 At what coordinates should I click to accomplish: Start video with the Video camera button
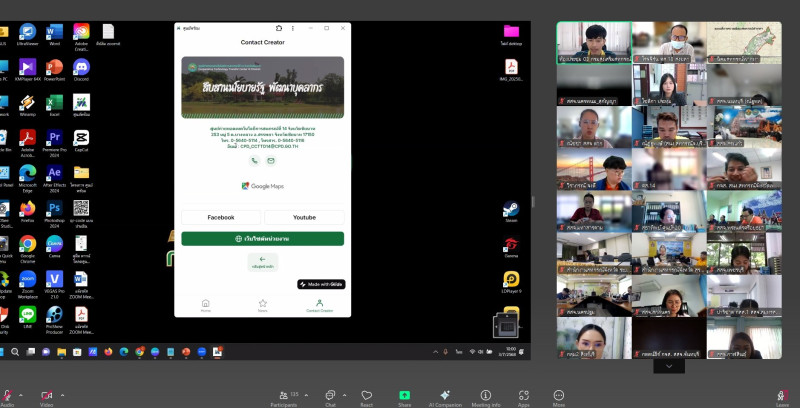tap(46, 397)
